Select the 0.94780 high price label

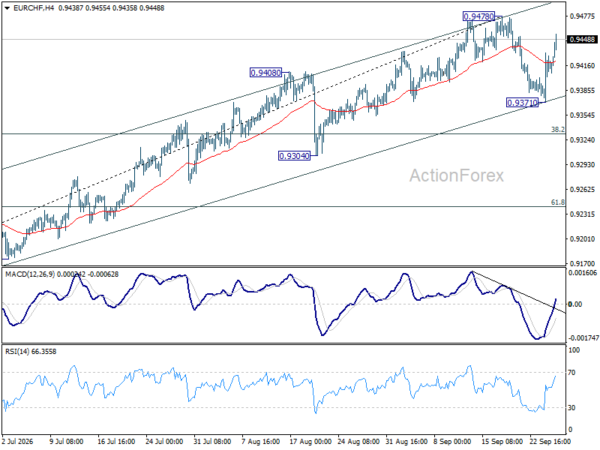click(x=478, y=16)
